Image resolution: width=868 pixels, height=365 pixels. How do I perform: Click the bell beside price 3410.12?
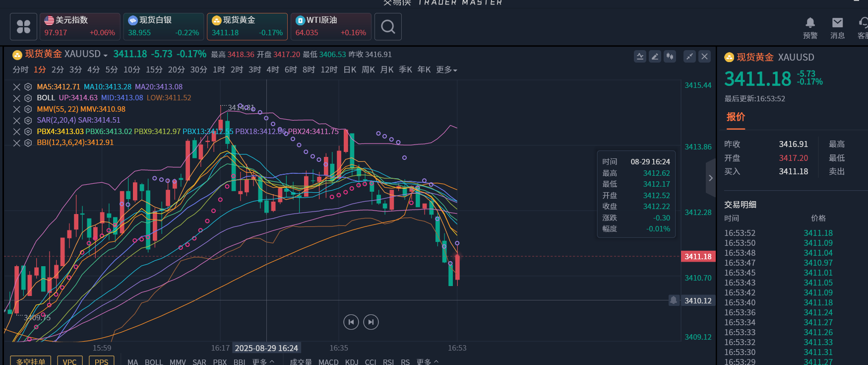tap(674, 300)
